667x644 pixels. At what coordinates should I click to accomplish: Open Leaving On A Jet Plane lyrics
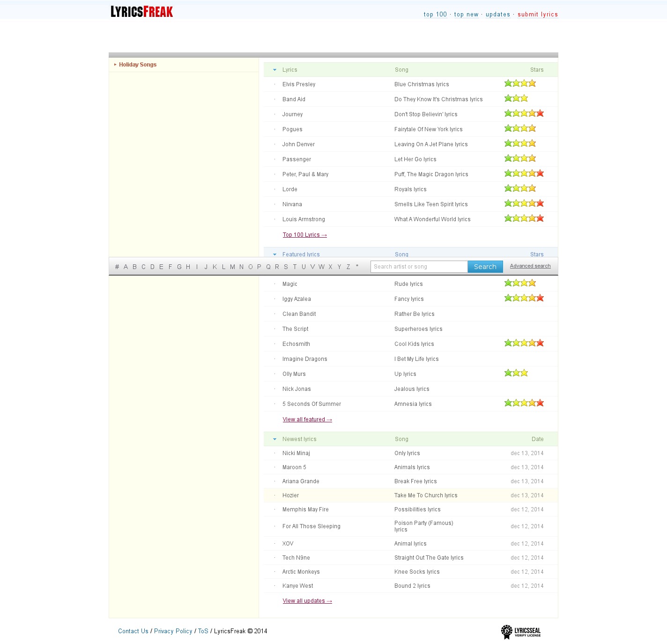(431, 144)
